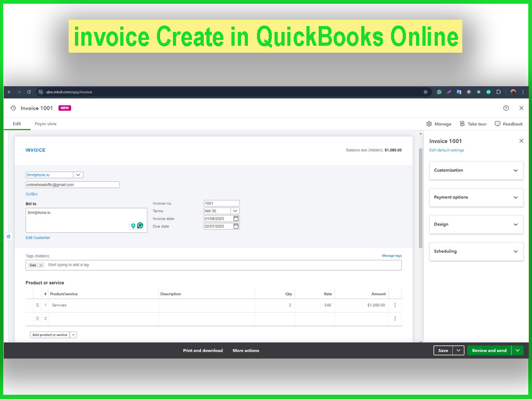Click the Review and send button
Screen dimensions: 532x399
pos(489,351)
